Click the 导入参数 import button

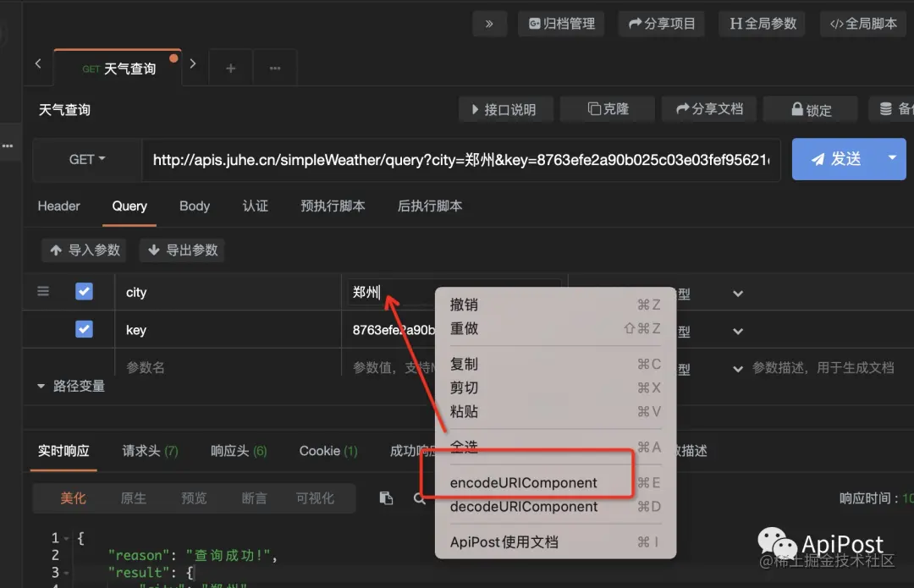[85, 250]
